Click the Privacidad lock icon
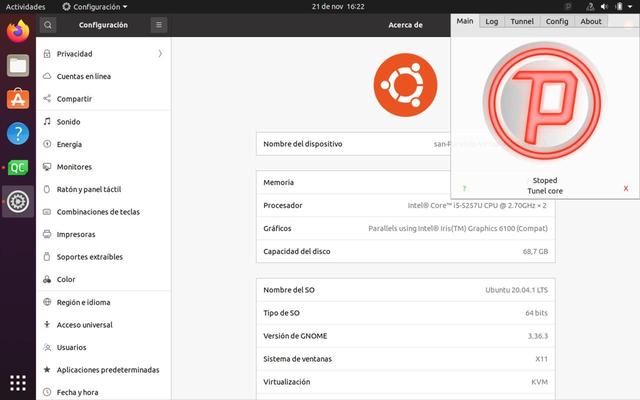The image size is (640, 400). 47,53
